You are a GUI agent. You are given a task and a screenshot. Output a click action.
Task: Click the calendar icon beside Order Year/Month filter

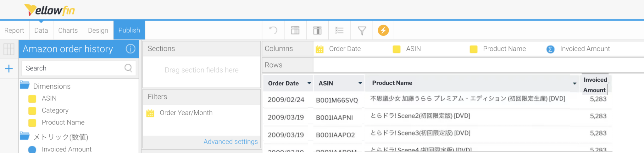pyautogui.click(x=150, y=113)
